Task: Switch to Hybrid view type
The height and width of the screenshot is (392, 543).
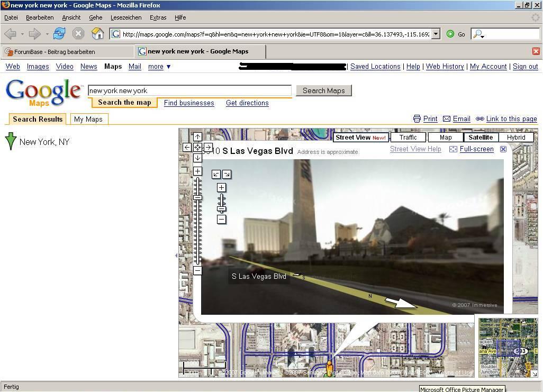Action: pos(516,138)
